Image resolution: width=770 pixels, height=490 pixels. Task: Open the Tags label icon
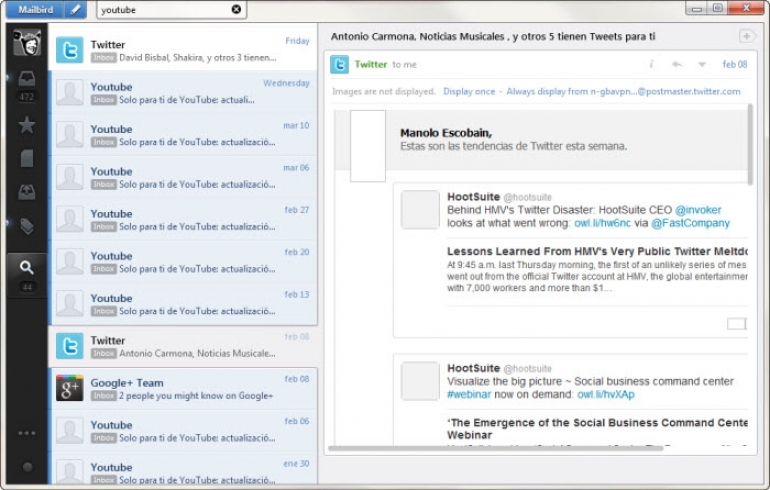pos(27,226)
